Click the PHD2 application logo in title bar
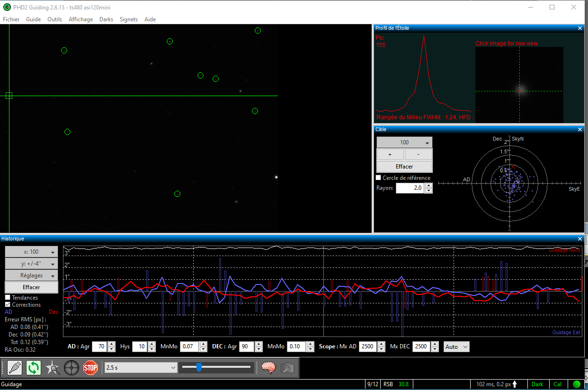 pos(7,7)
